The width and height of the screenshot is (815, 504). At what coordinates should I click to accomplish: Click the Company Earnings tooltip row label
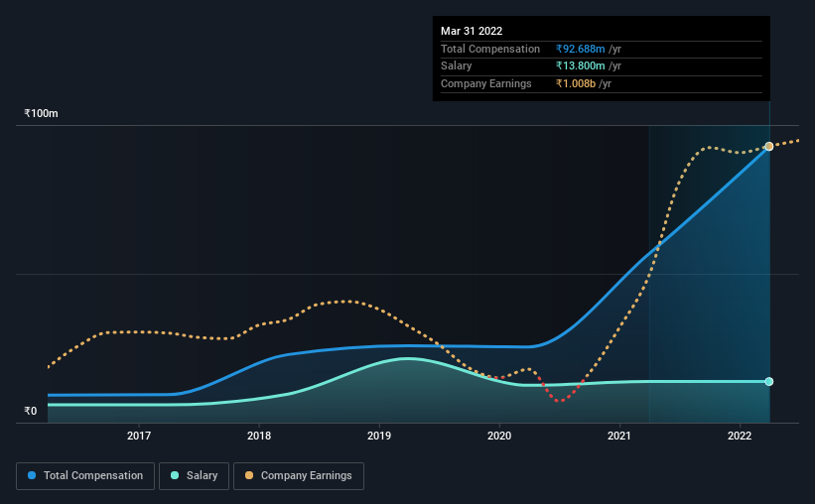pos(486,83)
